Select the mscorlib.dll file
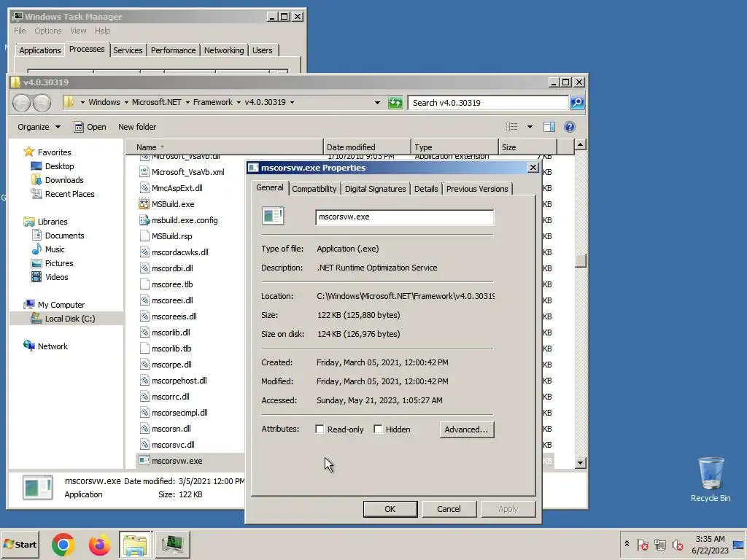The width and height of the screenshot is (747, 560). (171, 332)
